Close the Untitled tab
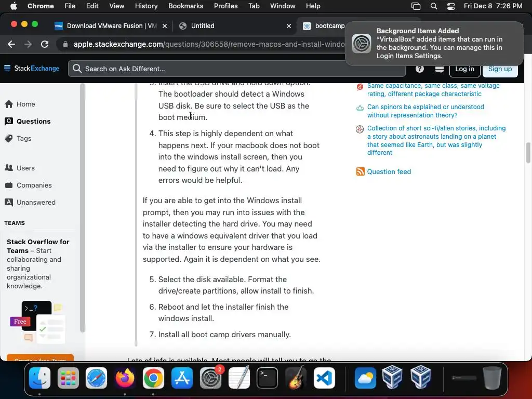The height and width of the screenshot is (399, 532). tap(289, 26)
